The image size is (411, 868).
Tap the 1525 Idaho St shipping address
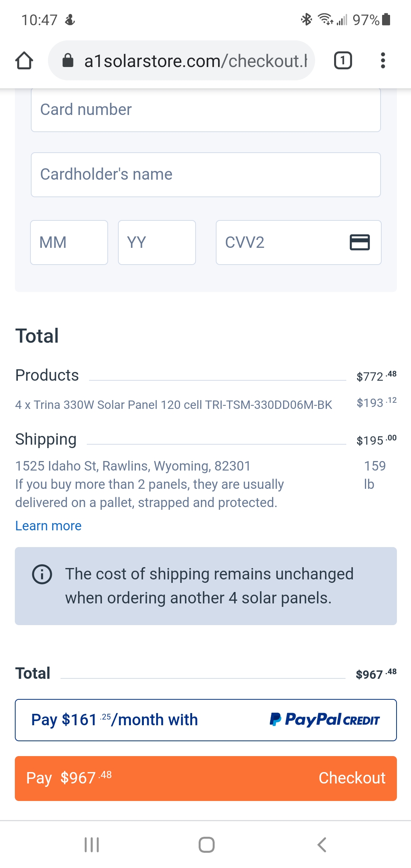tap(133, 466)
